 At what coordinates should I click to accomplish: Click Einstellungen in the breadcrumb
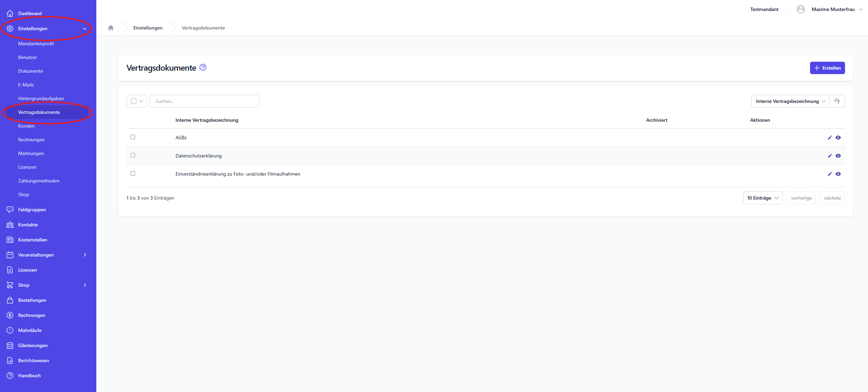click(x=148, y=28)
